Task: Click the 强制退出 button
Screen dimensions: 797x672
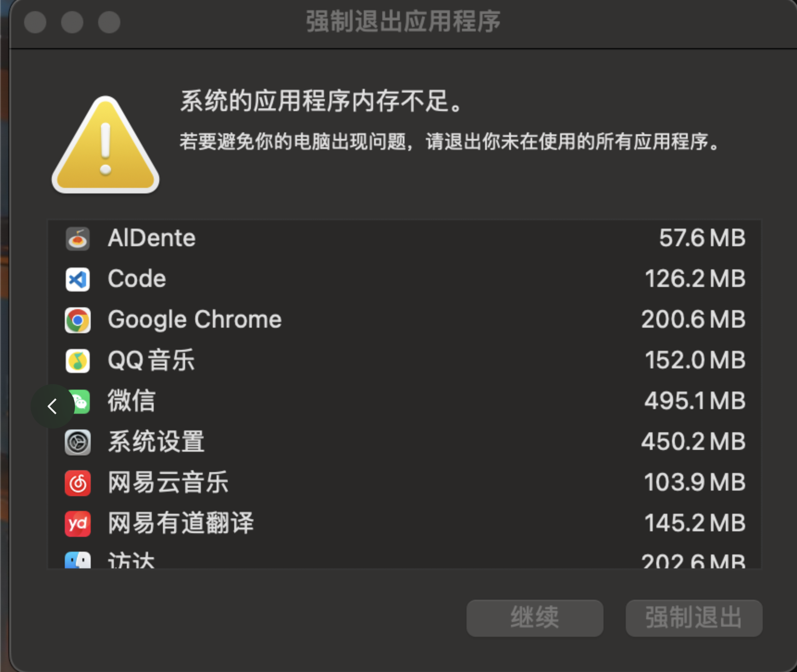Action: 694,618
